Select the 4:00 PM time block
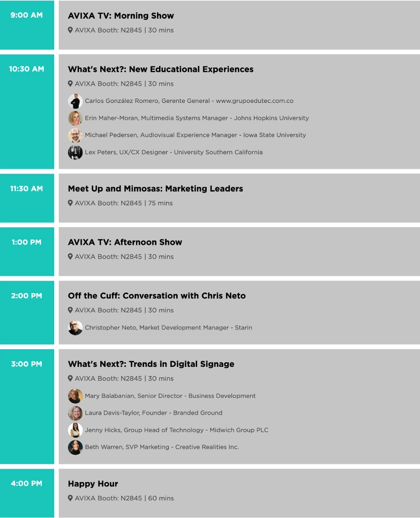Image resolution: width=420 pixels, height=518 pixels. point(27,493)
